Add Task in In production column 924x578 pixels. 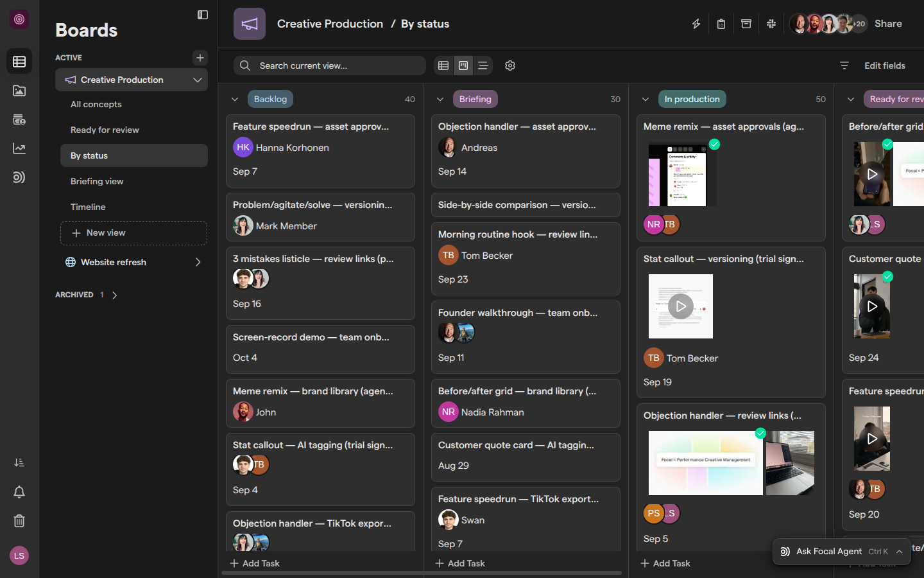[x=665, y=563]
